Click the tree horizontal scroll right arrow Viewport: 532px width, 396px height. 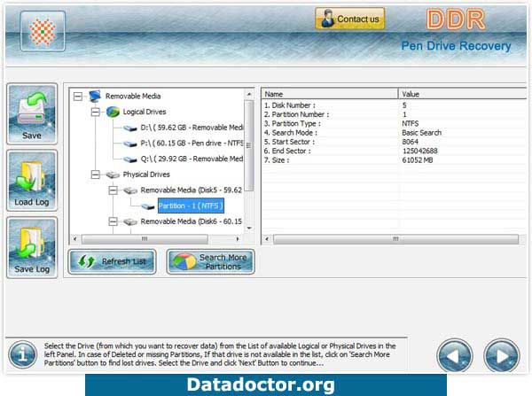point(238,239)
